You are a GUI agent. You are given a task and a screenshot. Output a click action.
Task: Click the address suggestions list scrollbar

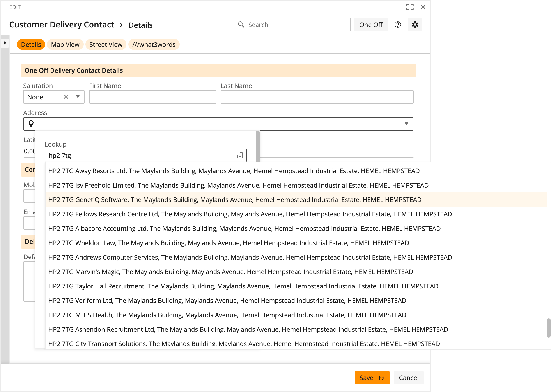548,328
